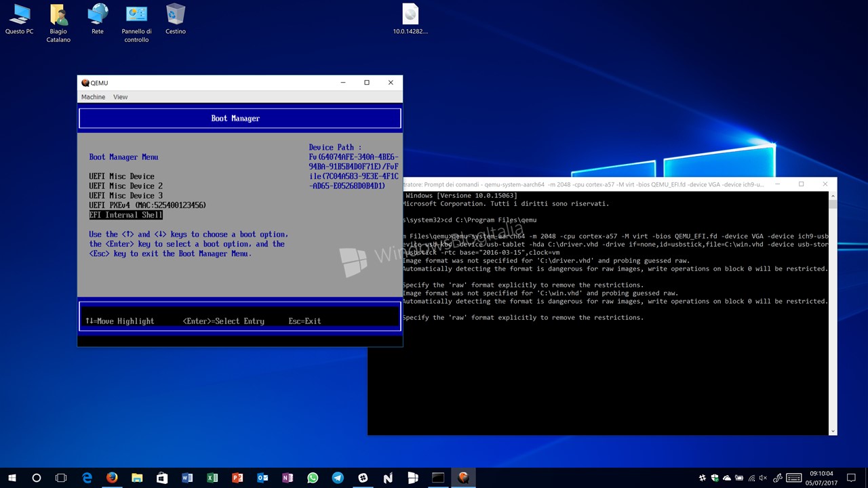
Task: Open Cestino recycle bin icon
Action: tap(176, 19)
